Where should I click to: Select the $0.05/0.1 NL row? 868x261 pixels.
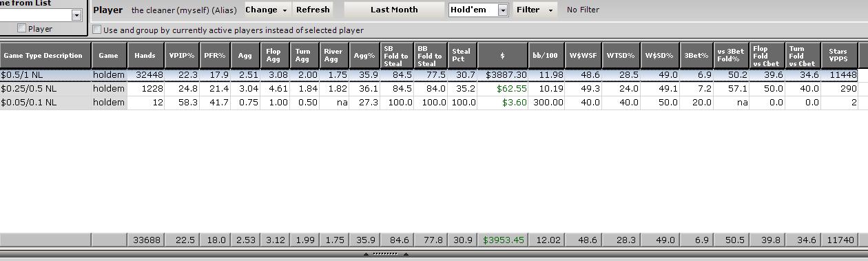429,102
